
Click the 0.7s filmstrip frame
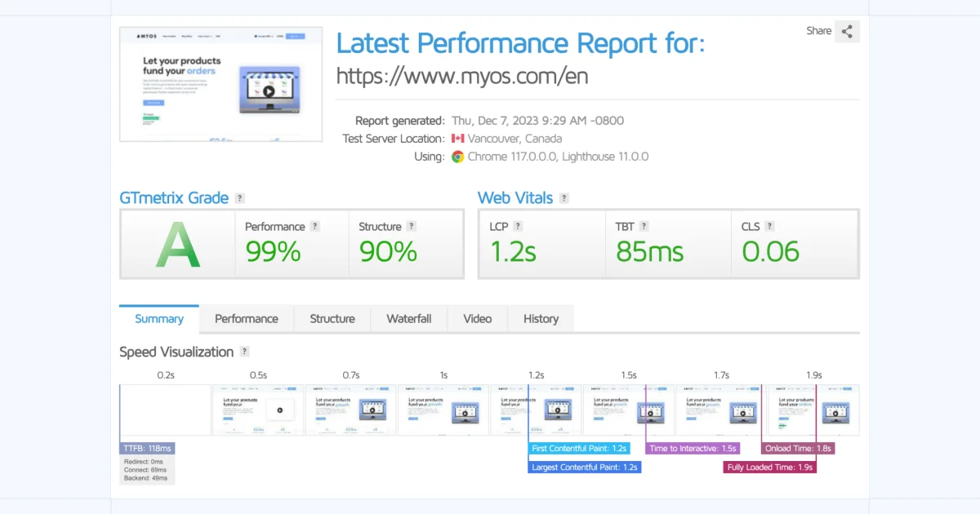coord(350,410)
